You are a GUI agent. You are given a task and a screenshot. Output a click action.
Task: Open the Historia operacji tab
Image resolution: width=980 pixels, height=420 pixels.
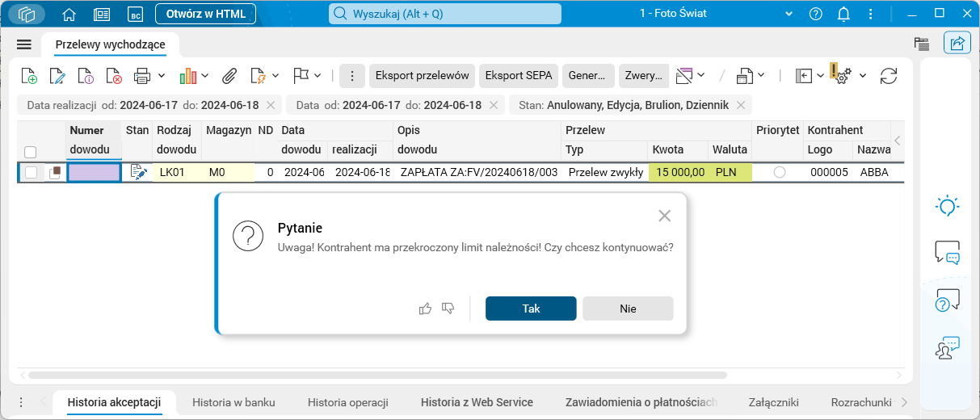(348, 402)
